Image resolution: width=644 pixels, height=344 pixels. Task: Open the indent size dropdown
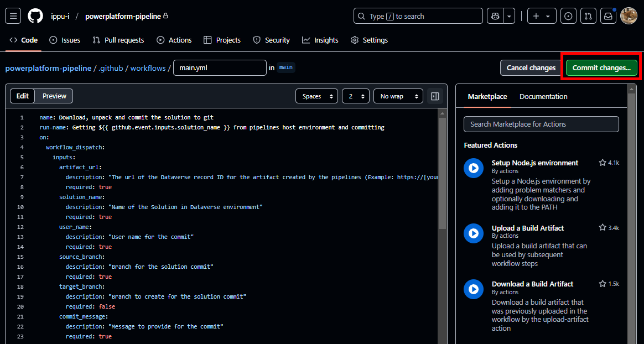point(356,96)
